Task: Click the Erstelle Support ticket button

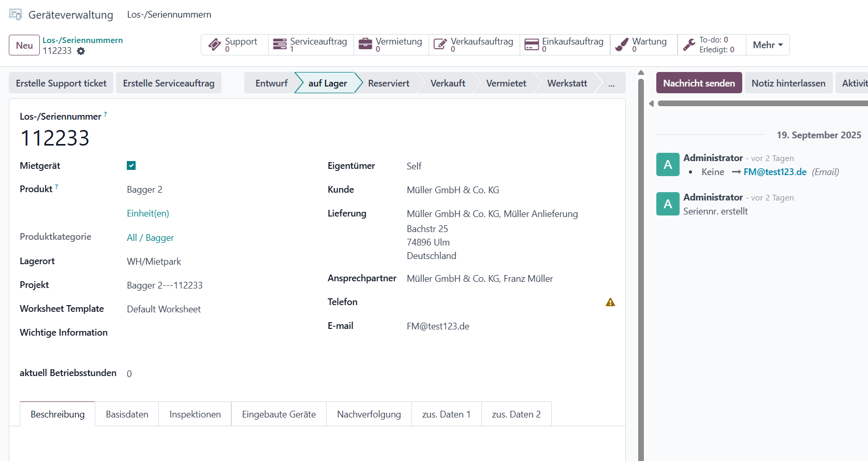Action: point(61,83)
